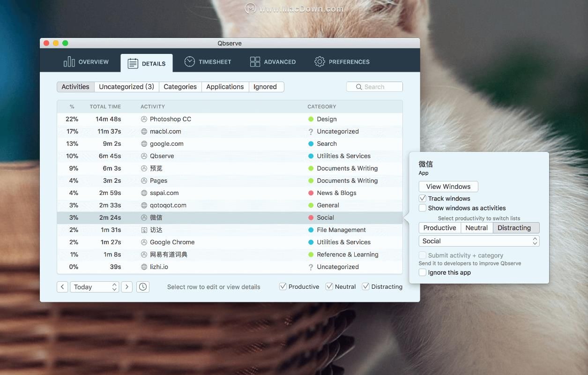Sort by TOTAL TIME column header
The height and width of the screenshot is (375, 588).
pos(105,107)
